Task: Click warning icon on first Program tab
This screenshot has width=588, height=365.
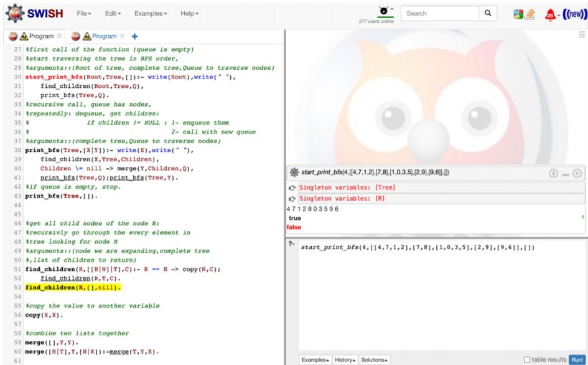Action: [x=24, y=36]
